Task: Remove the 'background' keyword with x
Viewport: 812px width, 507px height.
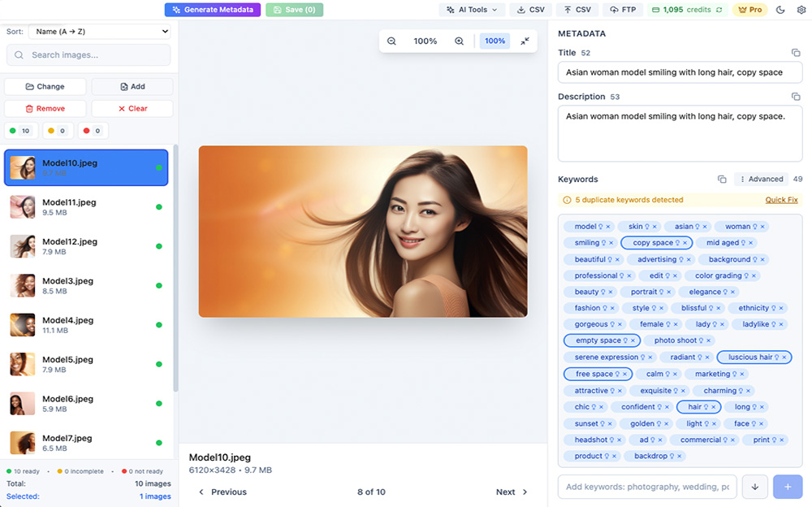Action: (762, 259)
